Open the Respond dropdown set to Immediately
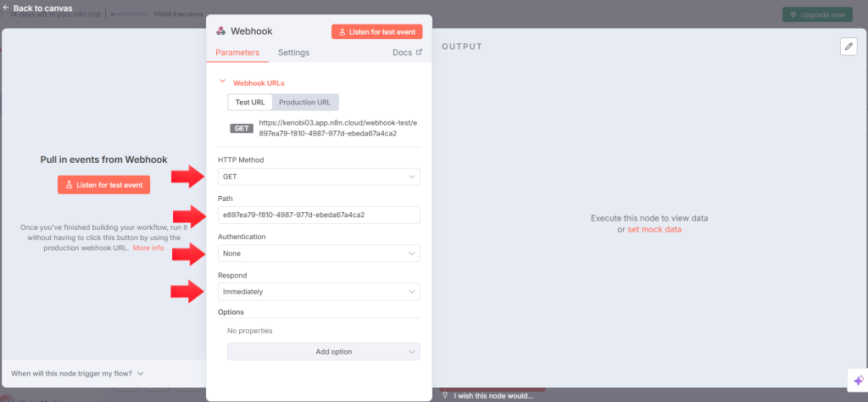The image size is (868, 402). pyautogui.click(x=319, y=292)
